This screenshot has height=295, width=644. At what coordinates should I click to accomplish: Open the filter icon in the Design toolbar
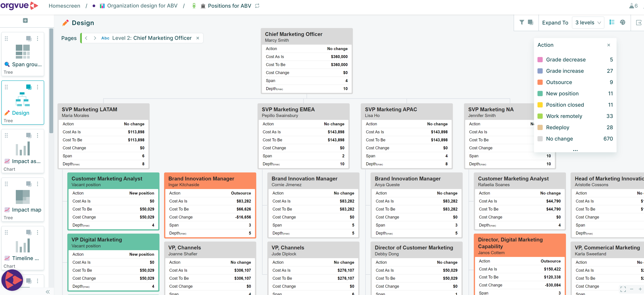pos(521,22)
